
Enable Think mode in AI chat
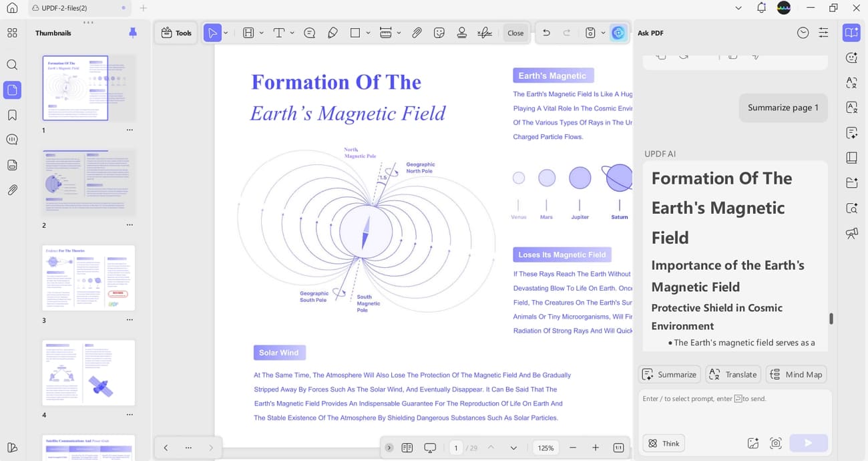click(663, 443)
